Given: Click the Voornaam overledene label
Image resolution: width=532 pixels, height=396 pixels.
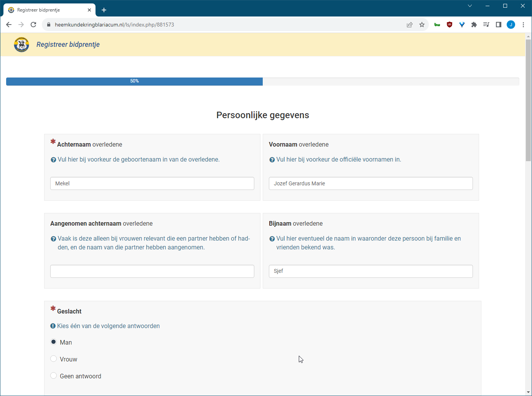Looking at the screenshot, I should point(299,145).
